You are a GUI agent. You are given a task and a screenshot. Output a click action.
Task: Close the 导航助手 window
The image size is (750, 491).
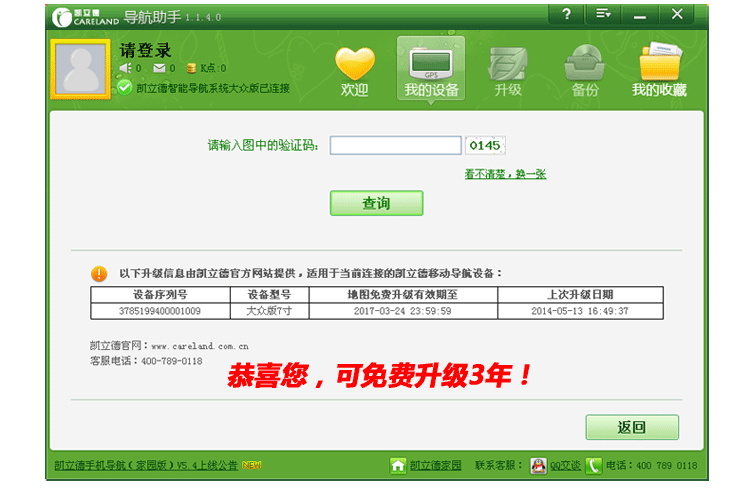tap(677, 14)
